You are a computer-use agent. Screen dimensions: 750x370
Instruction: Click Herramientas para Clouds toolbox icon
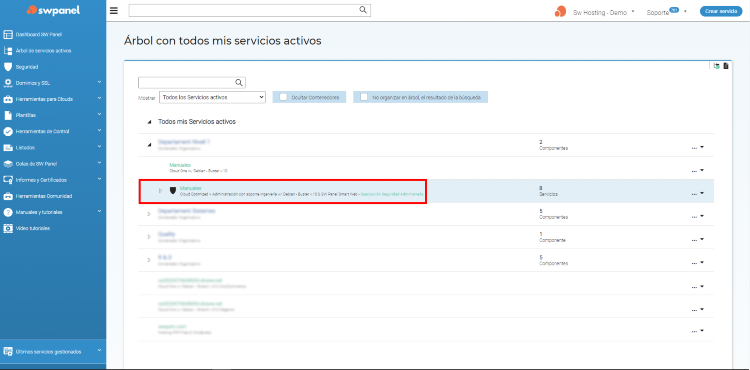[8, 99]
